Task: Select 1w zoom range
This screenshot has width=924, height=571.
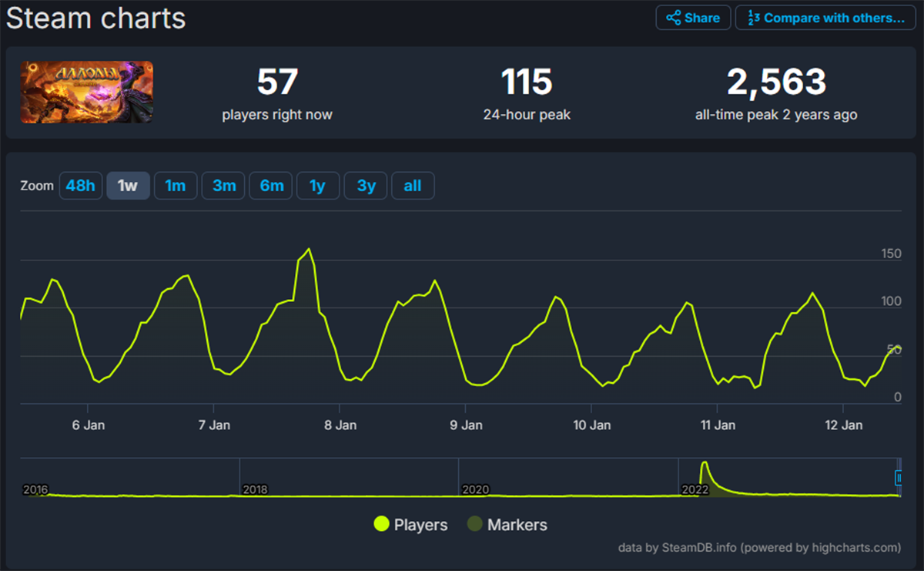Action: [x=128, y=186]
